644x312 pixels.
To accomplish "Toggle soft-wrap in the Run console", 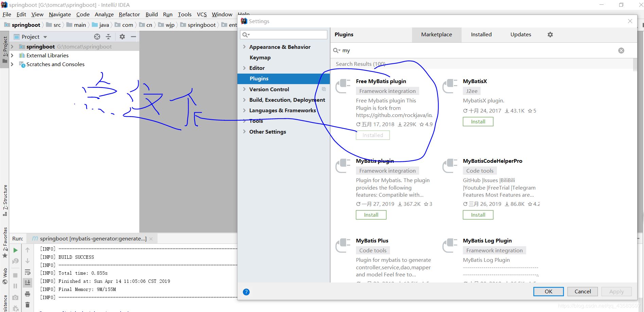I will pos(28,272).
